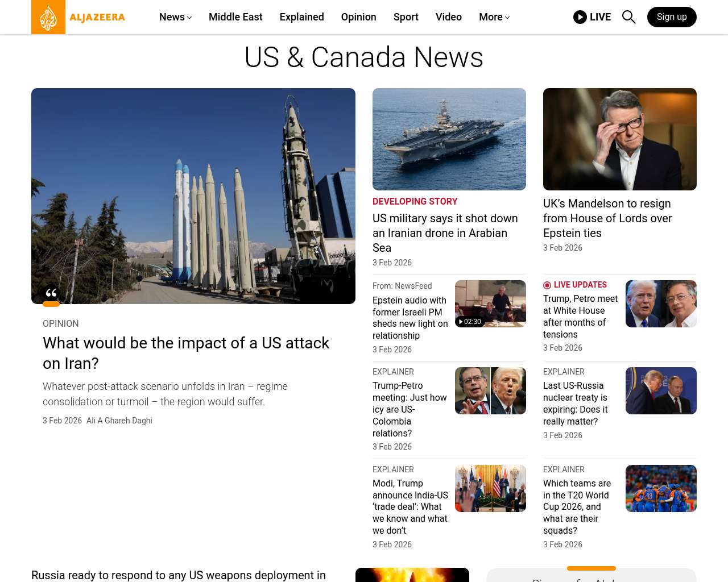
Task: Open the Middle East section
Action: pyautogui.click(x=235, y=17)
